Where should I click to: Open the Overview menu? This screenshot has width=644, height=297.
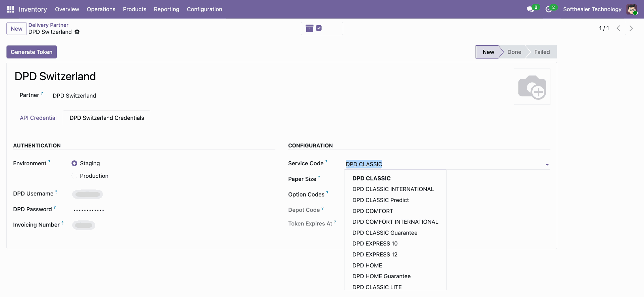point(67,9)
